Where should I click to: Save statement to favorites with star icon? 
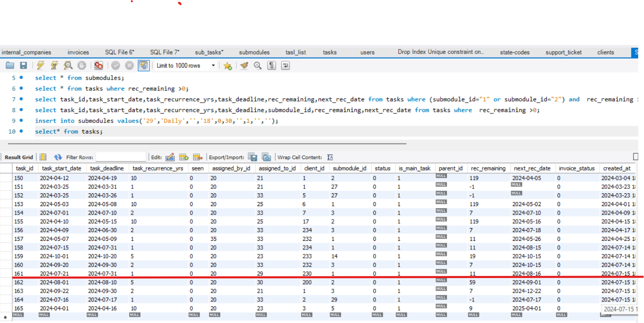tap(228, 65)
